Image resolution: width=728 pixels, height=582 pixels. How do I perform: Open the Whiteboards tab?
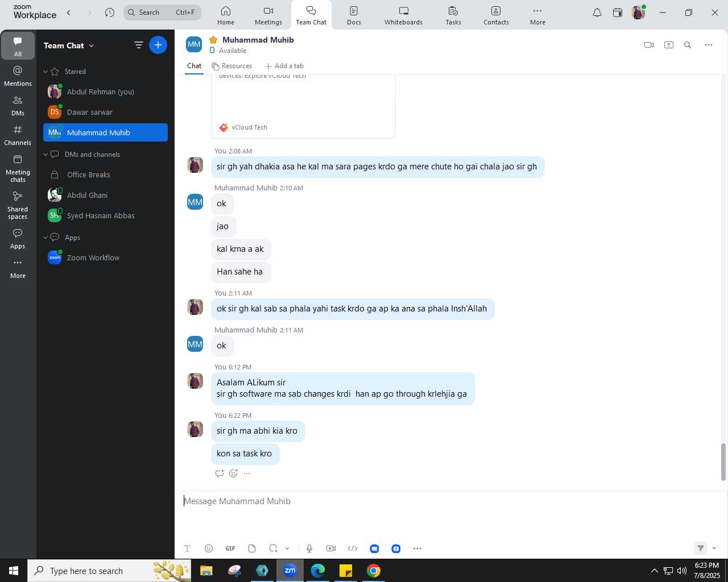[x=403, y=15]
